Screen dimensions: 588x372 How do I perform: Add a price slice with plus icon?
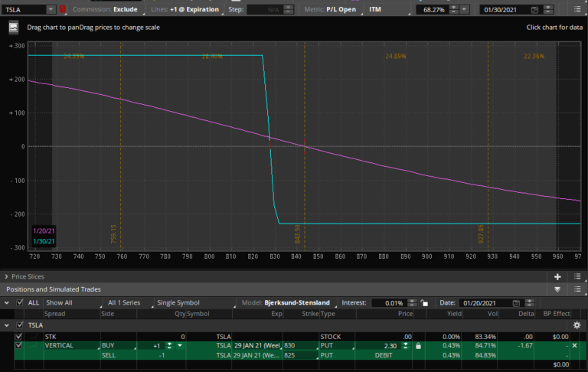(557, 277)
